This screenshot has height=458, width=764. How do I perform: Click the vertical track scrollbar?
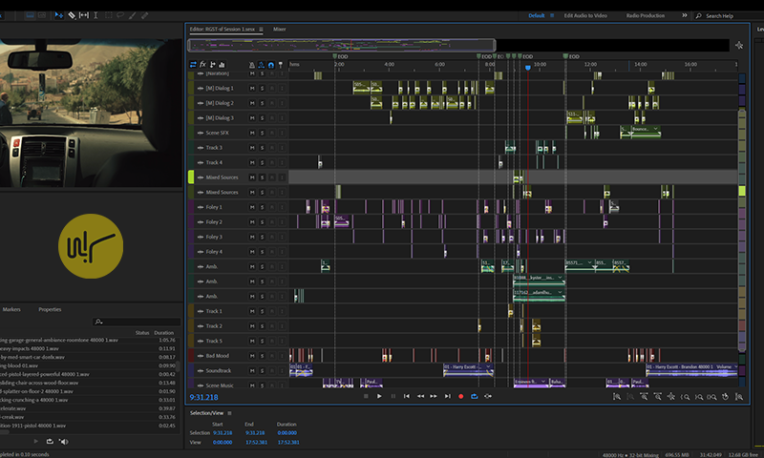coord(742,229)
